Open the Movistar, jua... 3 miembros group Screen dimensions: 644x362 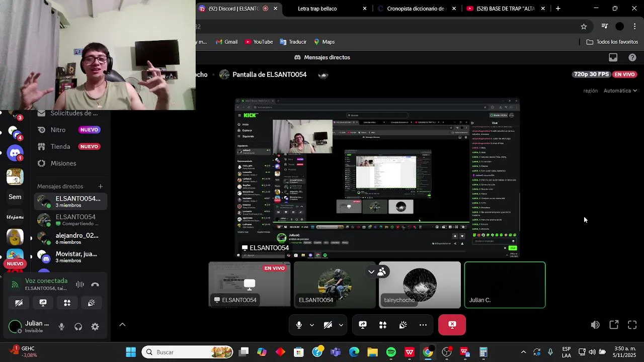(70, 257)
